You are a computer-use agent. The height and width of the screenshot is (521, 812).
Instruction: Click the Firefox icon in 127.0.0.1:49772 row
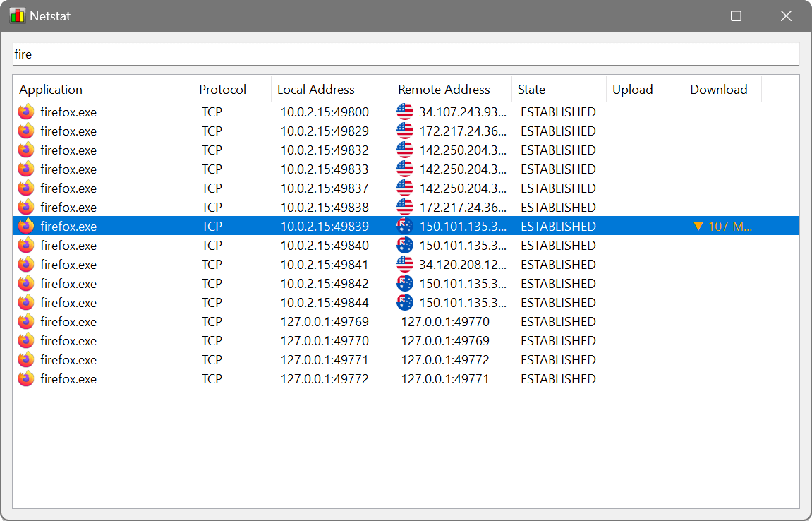pyautogui.click(x=26, y=379)
